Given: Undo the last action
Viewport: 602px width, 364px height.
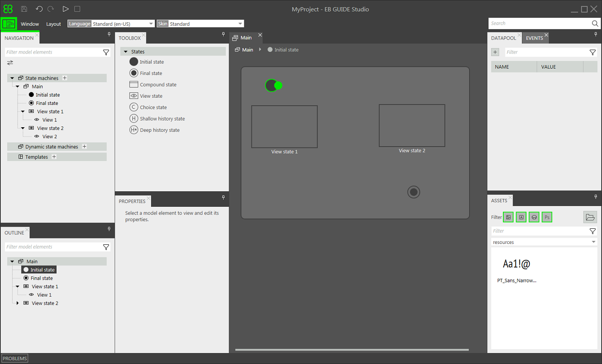Looking at the screenshot, I should 39,9.
